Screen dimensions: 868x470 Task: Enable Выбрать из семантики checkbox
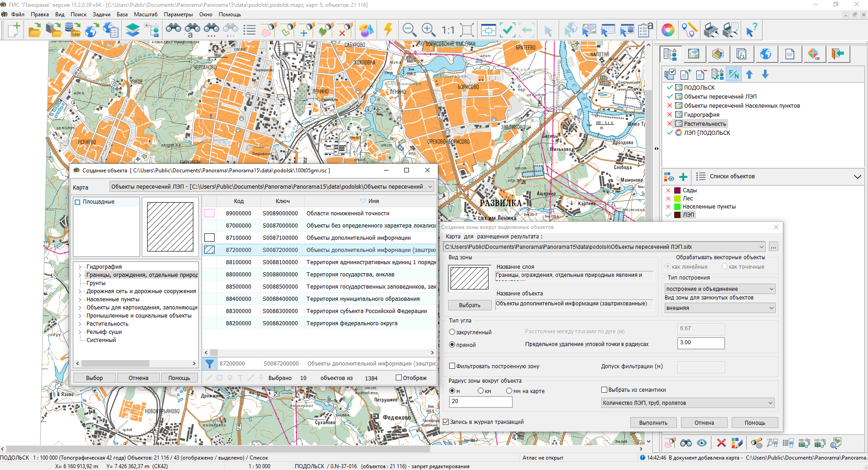604,389
